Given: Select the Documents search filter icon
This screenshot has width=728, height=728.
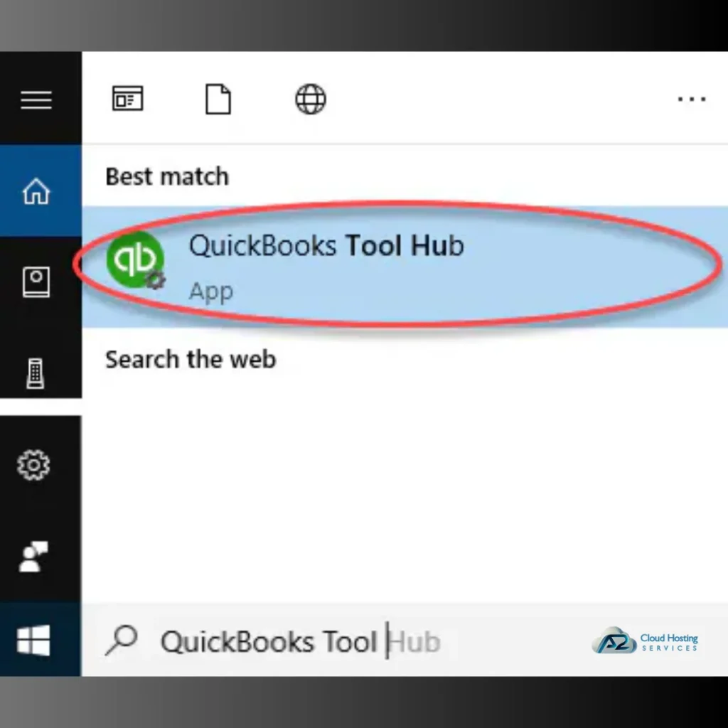Looking at the screenshot, I should click(218, 100).
